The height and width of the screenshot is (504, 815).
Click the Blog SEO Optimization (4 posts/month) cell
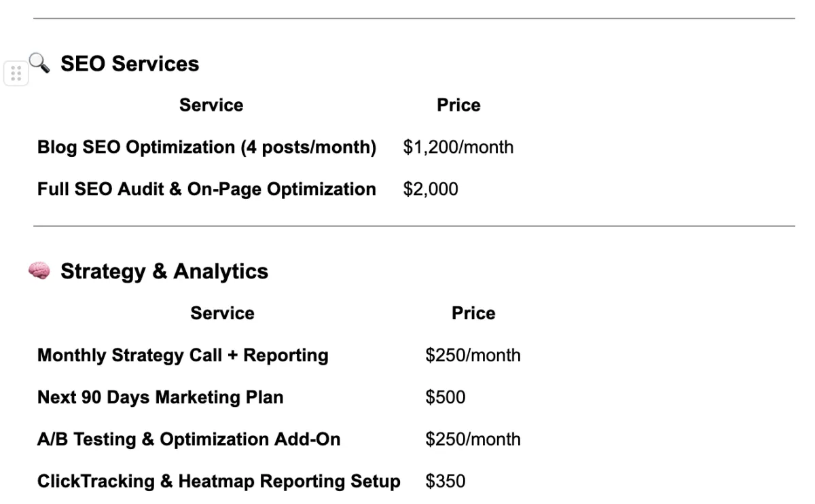tap(206, 147)
